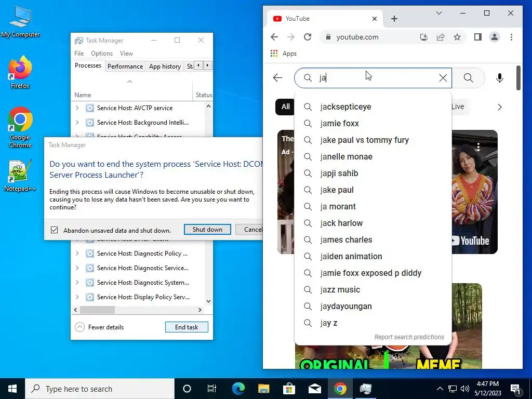Click Task Manager taskbar icon
Image resolution: width=532 pixels, height=399 pixels.
[x=365, y=389]
